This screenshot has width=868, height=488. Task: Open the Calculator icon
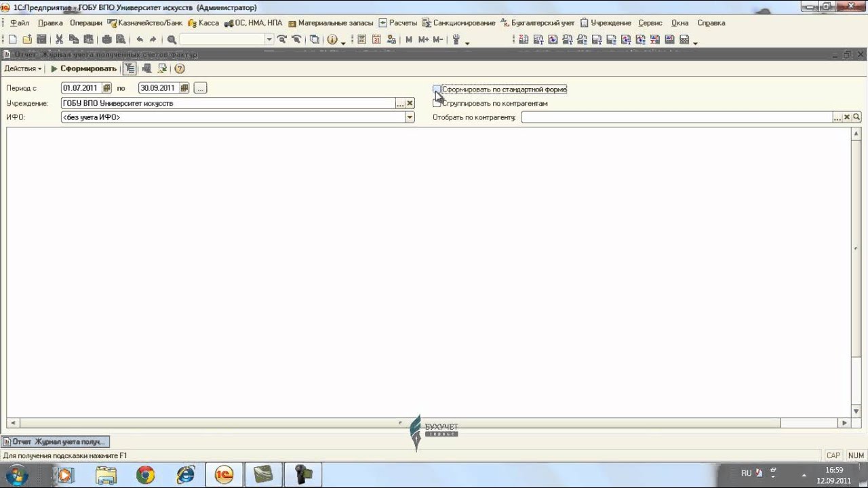(x=361, y=40)
